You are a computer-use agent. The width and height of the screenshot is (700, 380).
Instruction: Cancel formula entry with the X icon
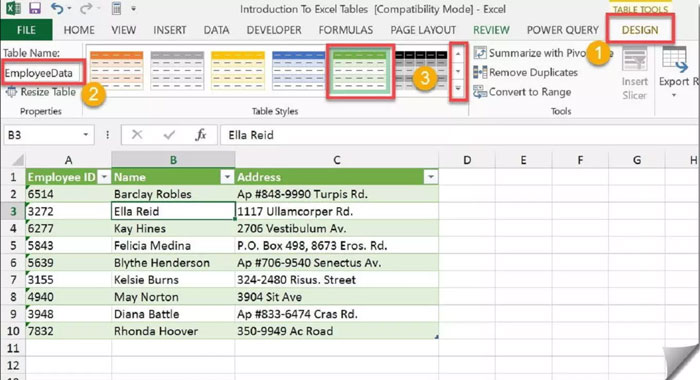[137, 135]
